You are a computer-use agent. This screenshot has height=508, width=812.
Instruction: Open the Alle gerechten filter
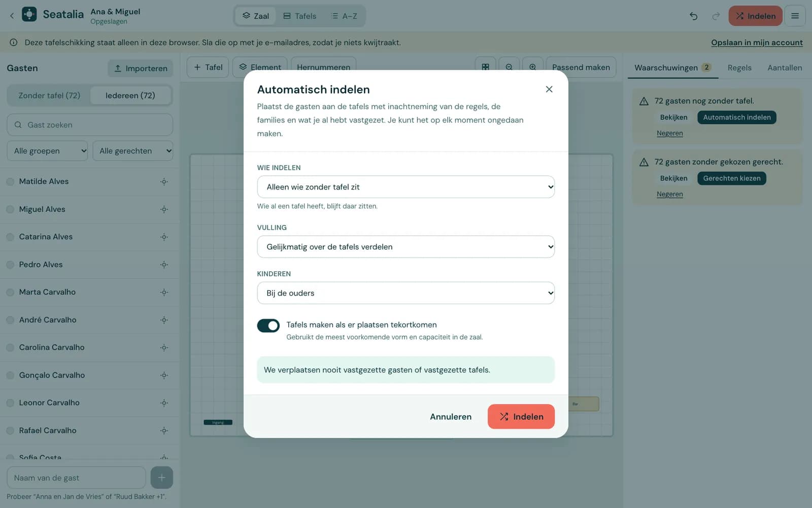tap(133, 151)
